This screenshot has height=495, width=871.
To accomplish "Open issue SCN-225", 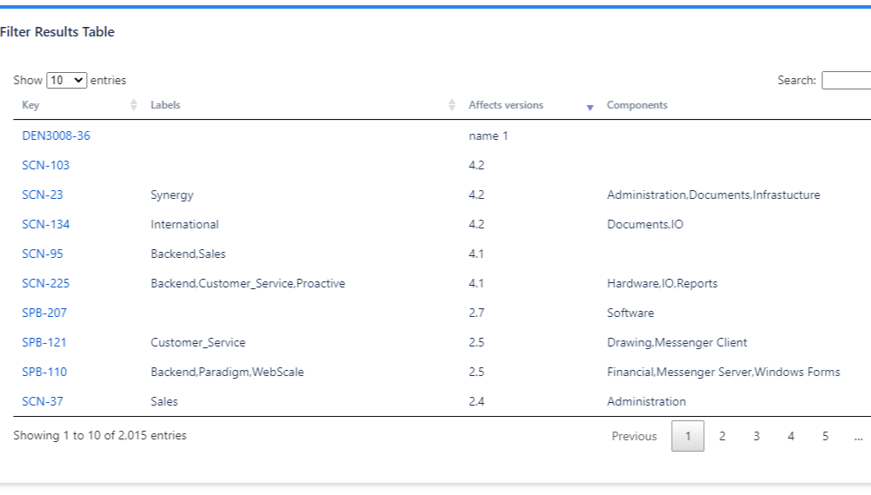I will (46, 283).
